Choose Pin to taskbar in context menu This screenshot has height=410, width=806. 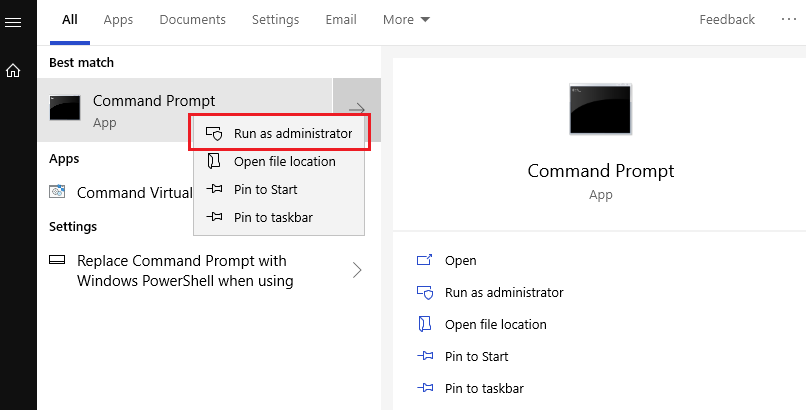click(271, 217)
